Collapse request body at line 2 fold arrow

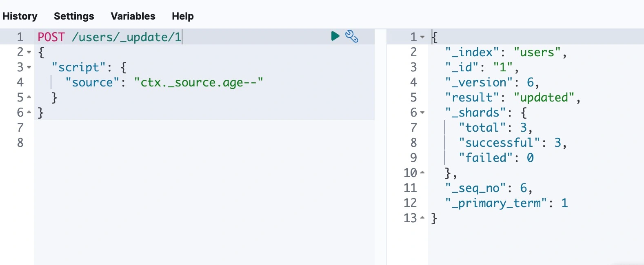click(x=29, y=52)
